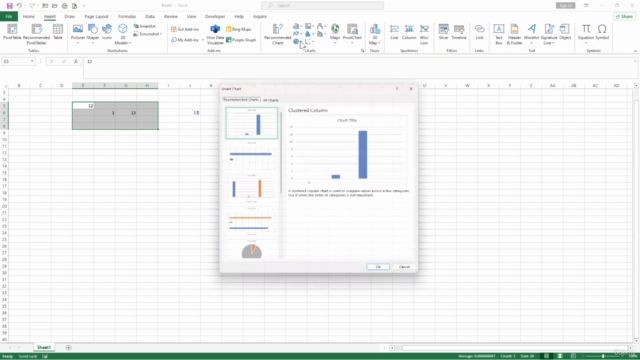This screenshot has width=640, height=360.
Task: Click the zoom slider in the status bar
Action: pyautogui.click(x=603, y=356)
